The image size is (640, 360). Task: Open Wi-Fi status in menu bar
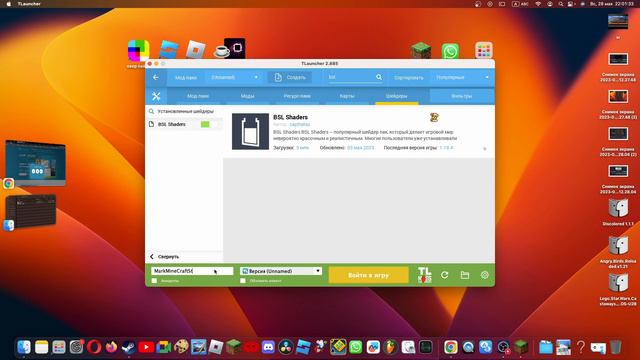point(538,4)
